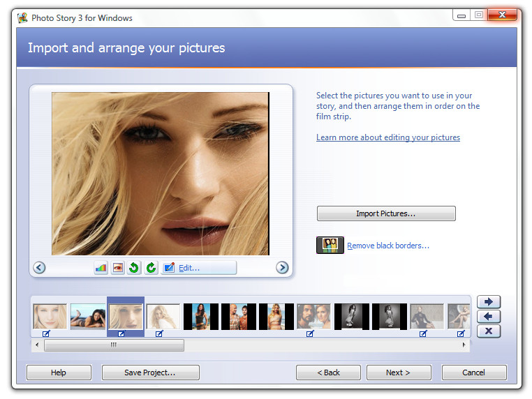The image size is (532, 399).
Task: Click edit indicator under man and woman thumbnail
Action: (310, 334)
